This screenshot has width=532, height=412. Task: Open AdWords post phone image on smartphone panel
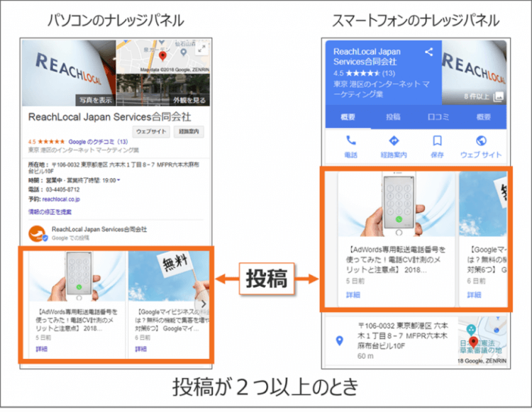point(396,204)
